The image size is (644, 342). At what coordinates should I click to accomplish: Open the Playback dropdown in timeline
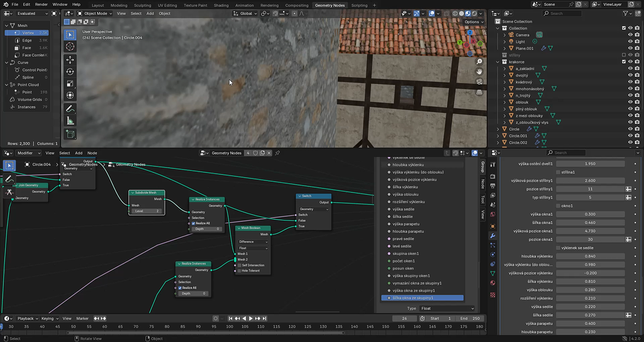pos(28,318)
